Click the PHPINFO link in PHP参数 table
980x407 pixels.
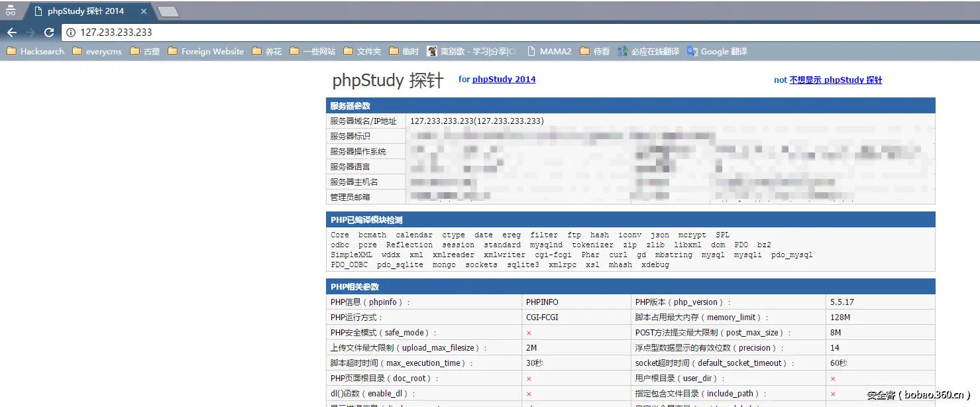[542, 302]
